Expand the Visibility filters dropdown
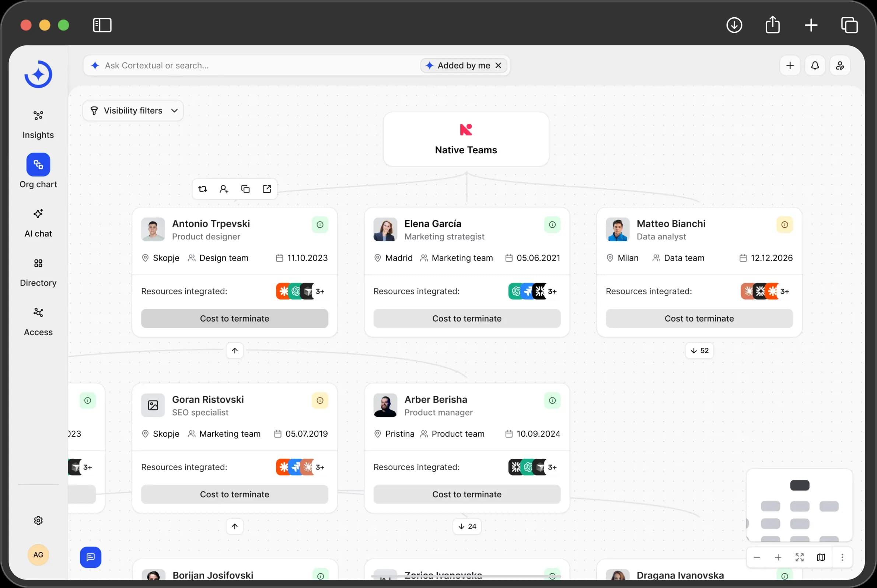This screenshot has width=877, height=588. 133,111
